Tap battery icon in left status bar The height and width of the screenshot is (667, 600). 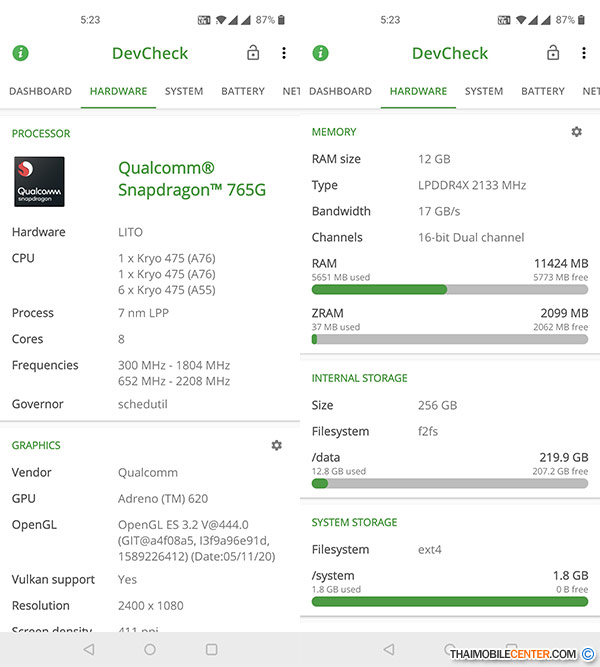tap(281, 20)
